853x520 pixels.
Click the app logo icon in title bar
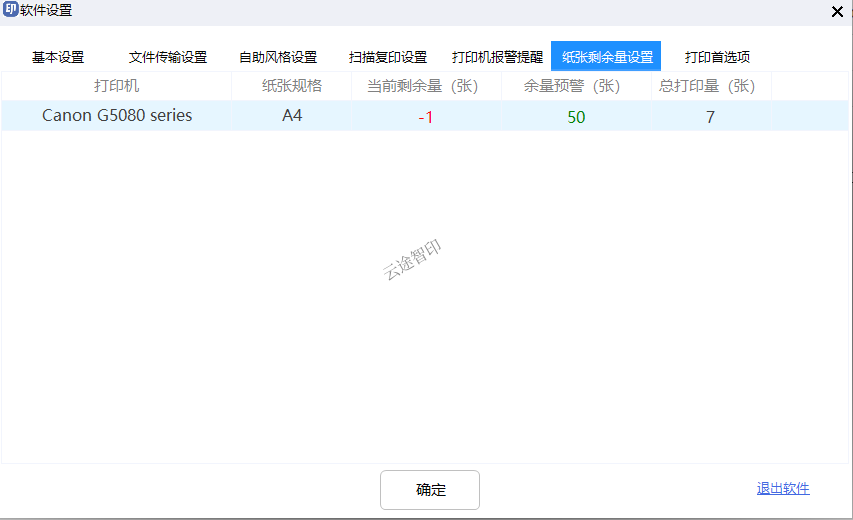pos(10,9)
